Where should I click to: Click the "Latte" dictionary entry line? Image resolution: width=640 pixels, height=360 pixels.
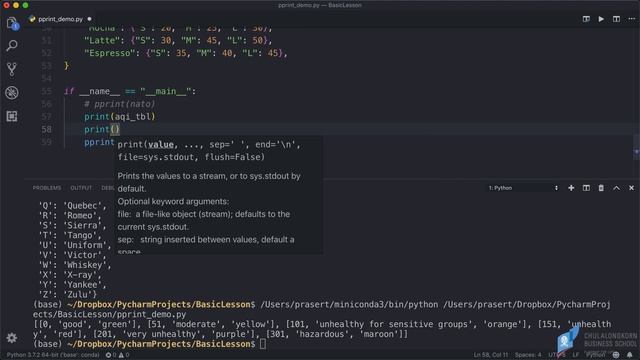[178, 40]
